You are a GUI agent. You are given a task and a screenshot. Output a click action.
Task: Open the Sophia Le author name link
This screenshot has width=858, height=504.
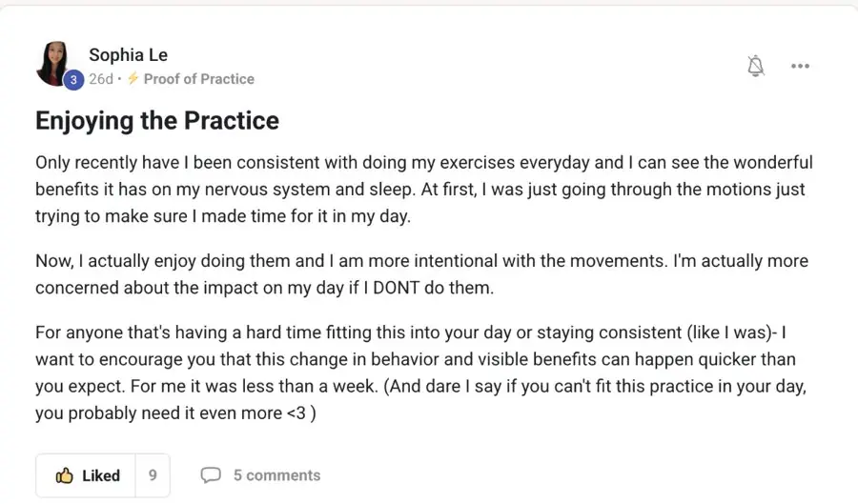coord(128,54)
